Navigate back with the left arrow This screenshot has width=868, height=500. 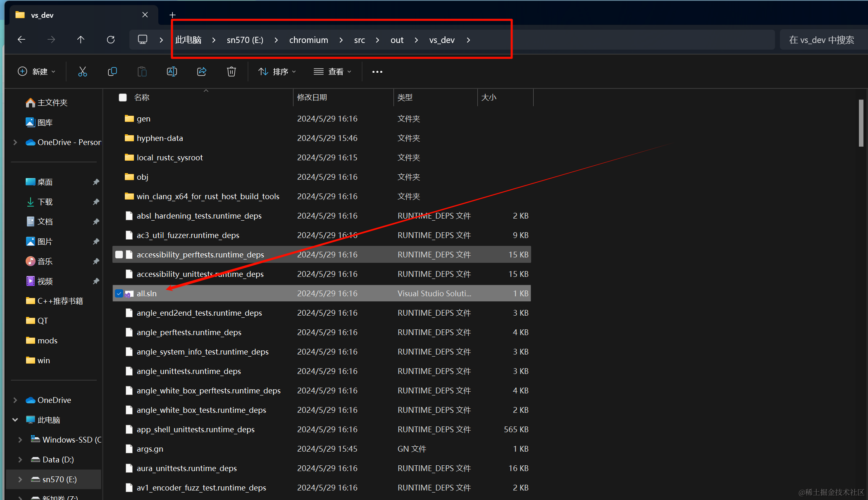click(21, 40)
